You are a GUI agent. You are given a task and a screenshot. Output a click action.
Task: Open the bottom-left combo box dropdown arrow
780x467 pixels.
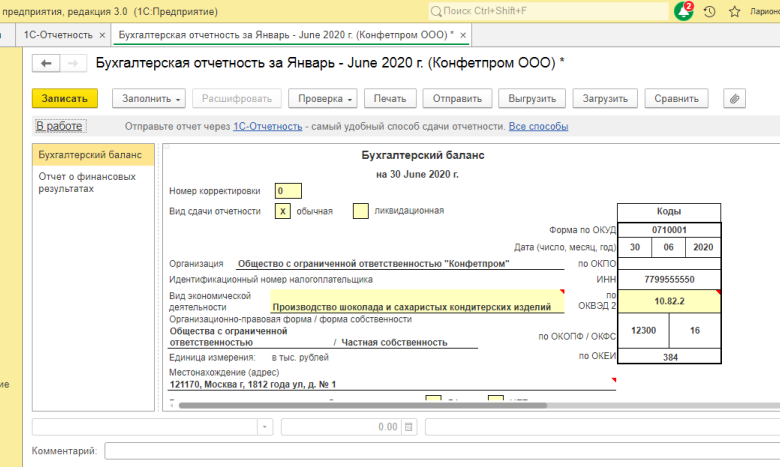pos(265,427)
